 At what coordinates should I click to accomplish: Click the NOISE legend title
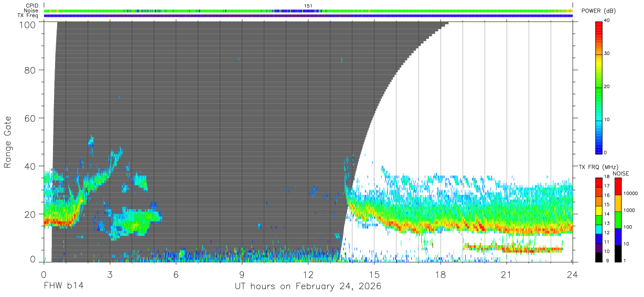(x=621, y=173)
